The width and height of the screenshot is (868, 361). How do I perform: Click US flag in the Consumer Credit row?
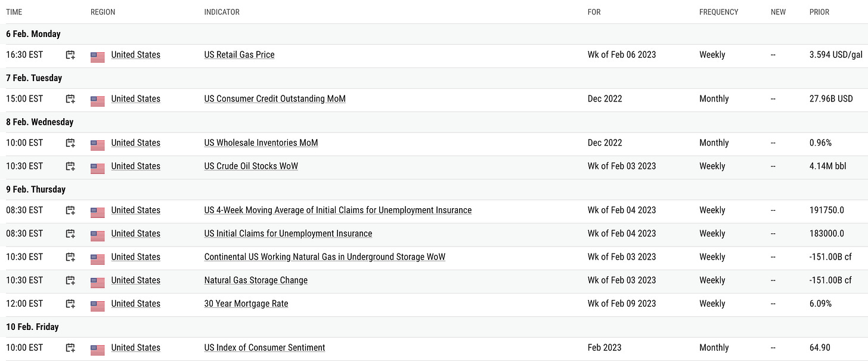tap(98, 101)
